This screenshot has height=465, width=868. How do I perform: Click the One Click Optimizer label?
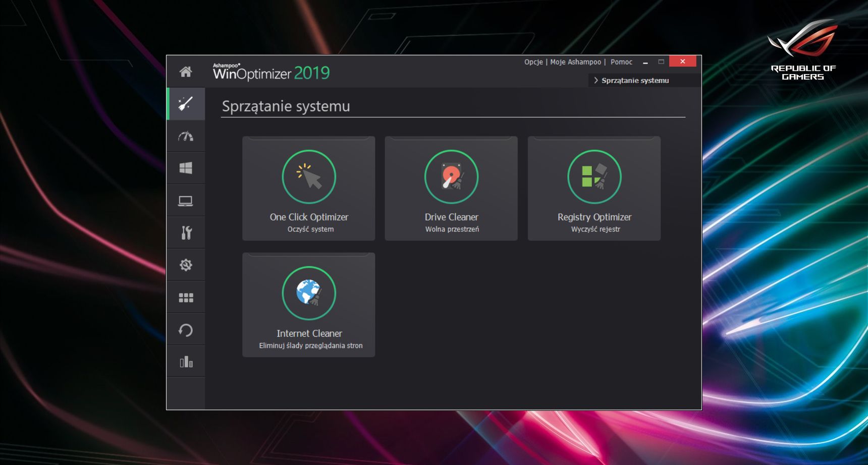tap(309, 217)
